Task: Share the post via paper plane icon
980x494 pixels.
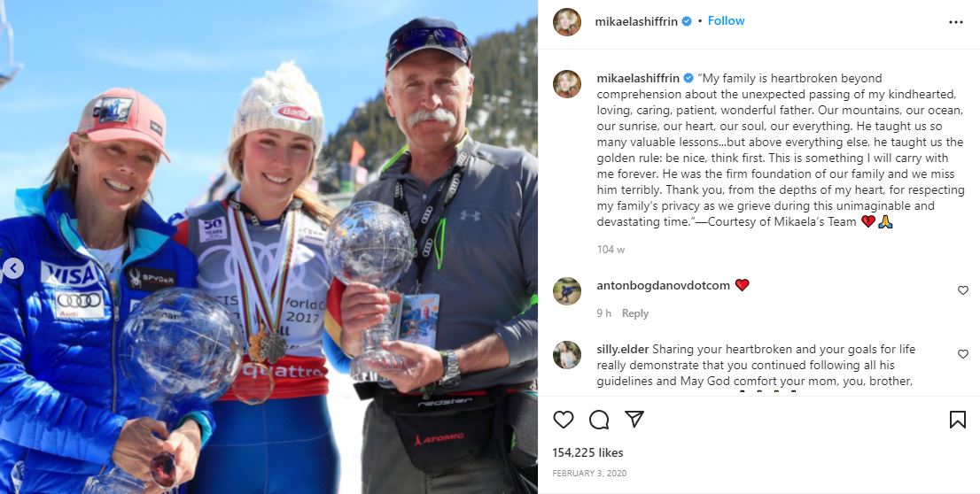Action: pos(634,419)
